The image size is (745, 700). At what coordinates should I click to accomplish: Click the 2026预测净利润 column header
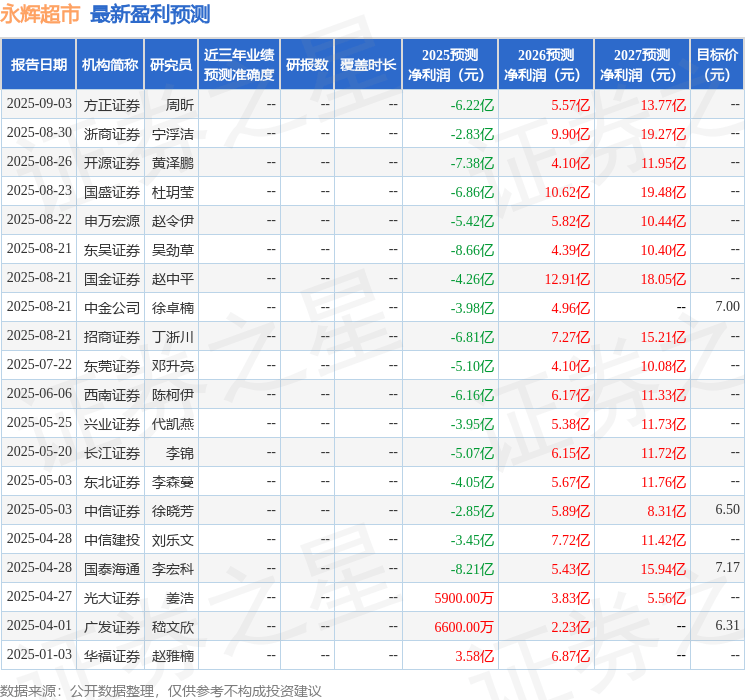[546, 65]
